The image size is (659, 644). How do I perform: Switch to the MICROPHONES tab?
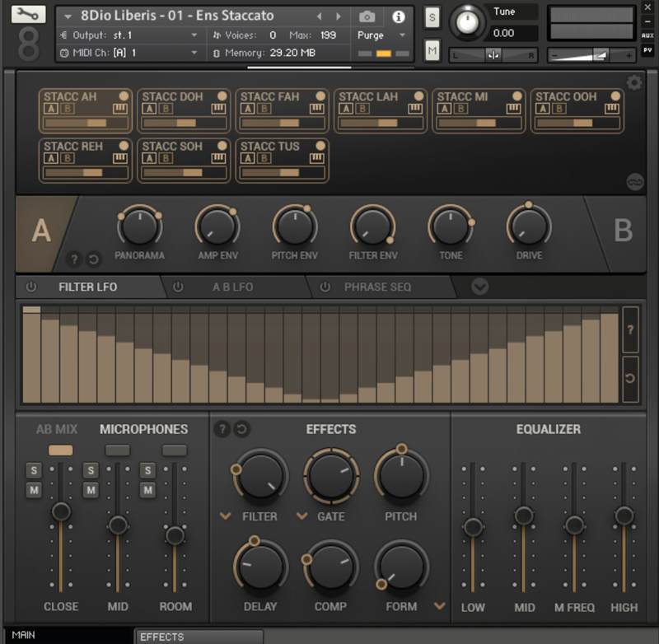143,429
